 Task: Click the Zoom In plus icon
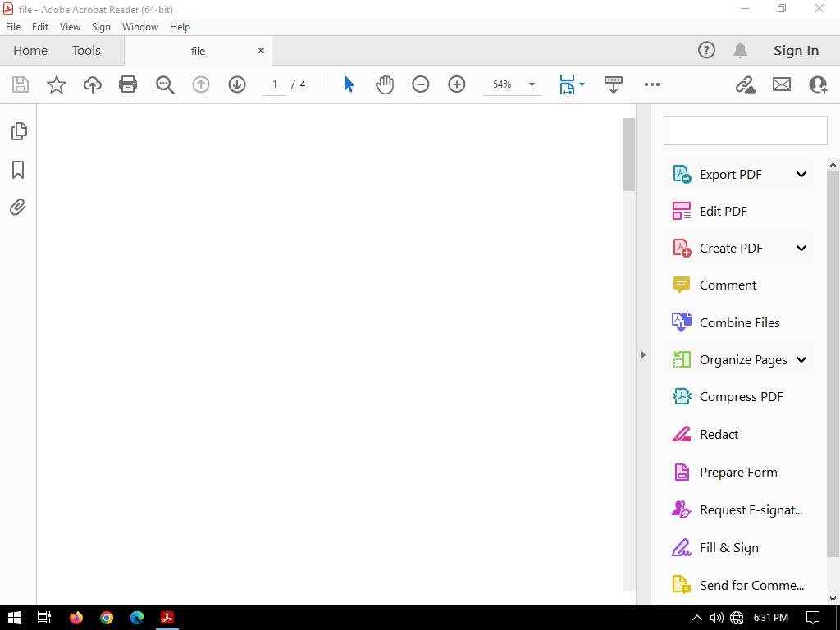coord(457,84)
